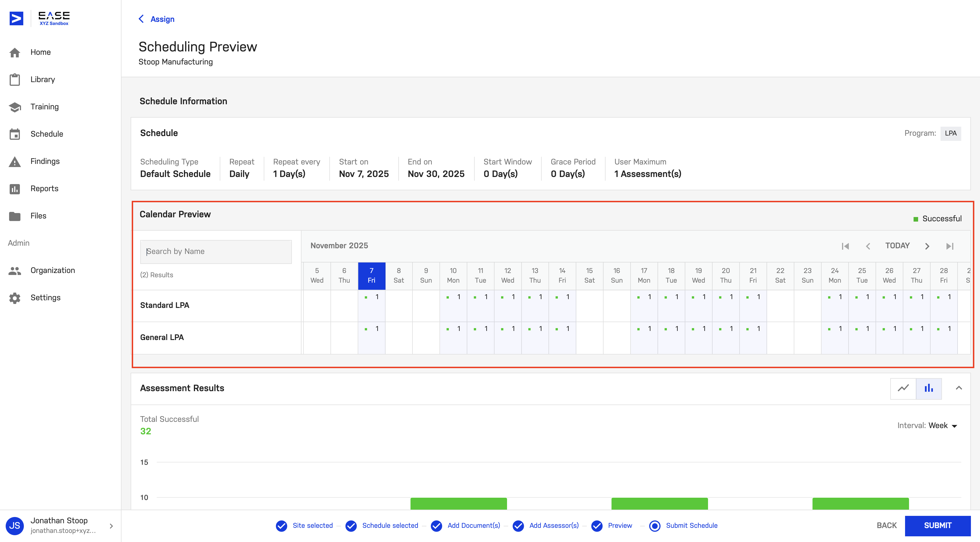
Task: Click the Library clipboard icon
Action: click(15, 80)
